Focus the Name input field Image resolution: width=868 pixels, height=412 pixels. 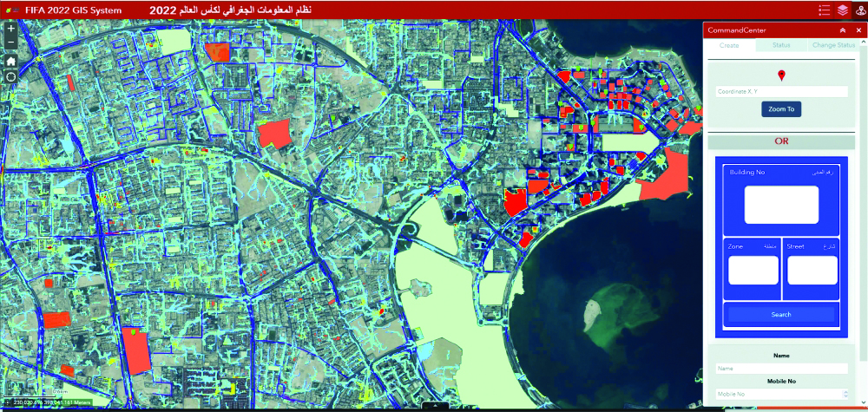pos(782,369)
